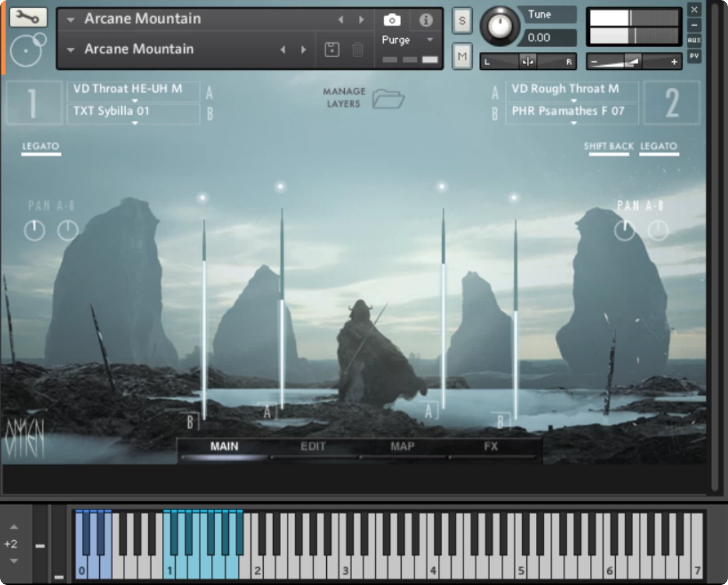
Task: Toggle the AUX sends button
Action: tap(694, 40)
